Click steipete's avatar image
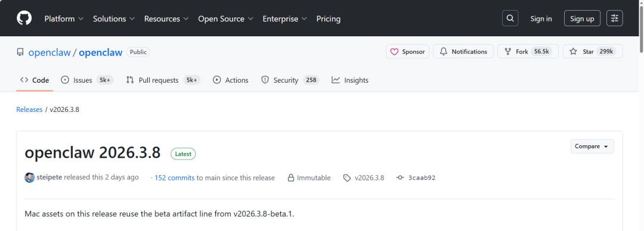This screenshot has width=644, height=231. [x=30, y=177]
